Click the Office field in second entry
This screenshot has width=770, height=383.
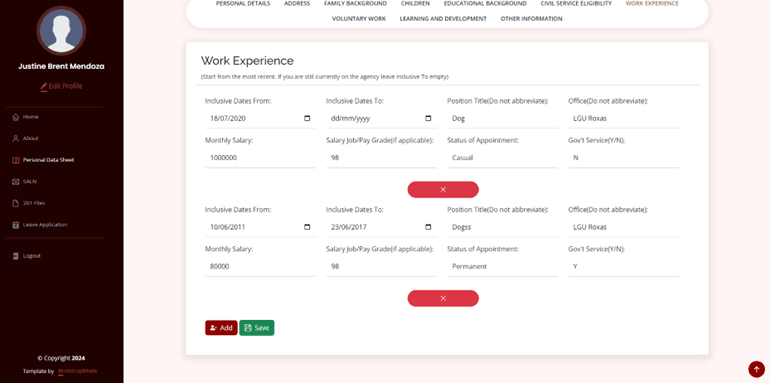[624, 227]
